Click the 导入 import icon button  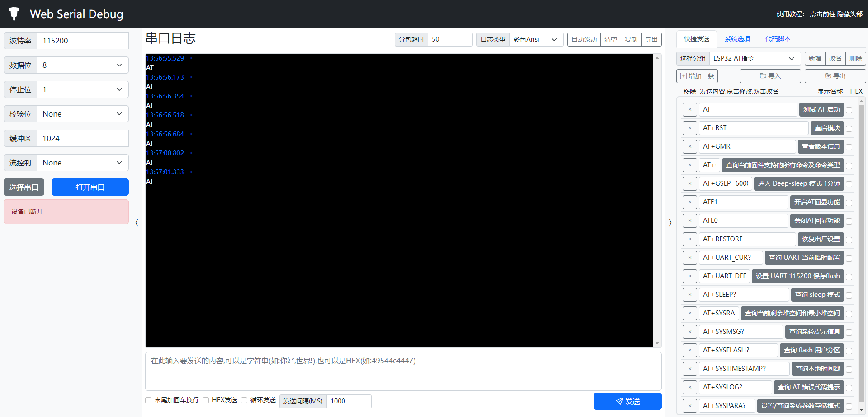(770, 76)
